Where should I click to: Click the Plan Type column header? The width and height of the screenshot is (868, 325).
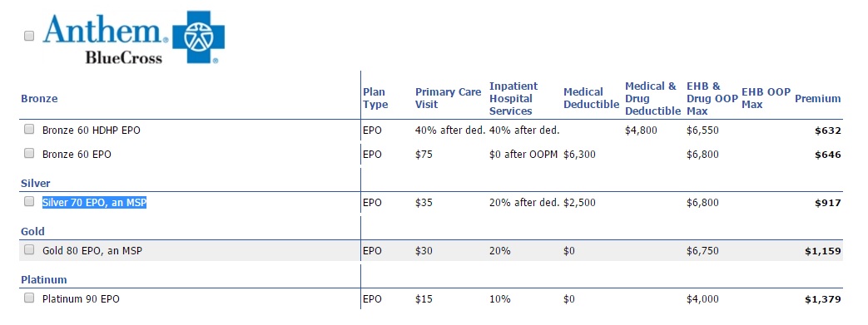pos(375,98)
